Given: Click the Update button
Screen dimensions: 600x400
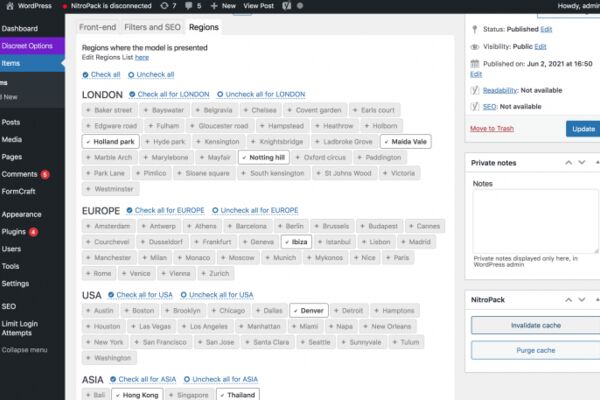Looking at the screenshot, I should (x=583, y=129).
